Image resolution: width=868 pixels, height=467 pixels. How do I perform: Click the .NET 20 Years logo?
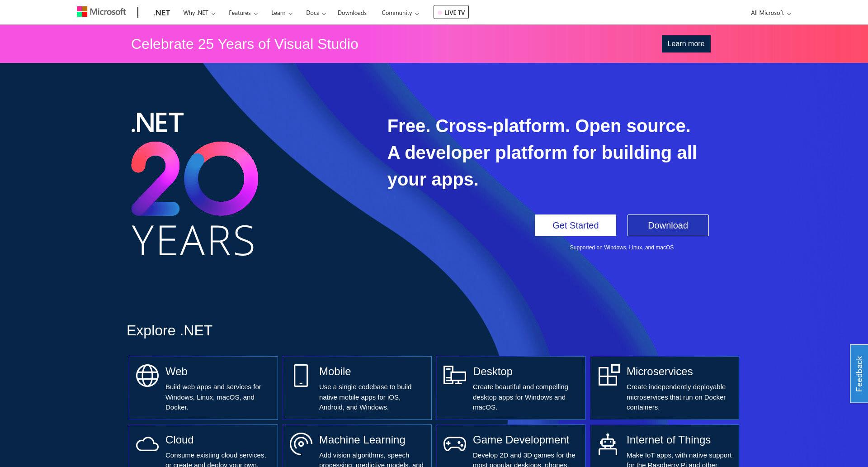point(194,184)
